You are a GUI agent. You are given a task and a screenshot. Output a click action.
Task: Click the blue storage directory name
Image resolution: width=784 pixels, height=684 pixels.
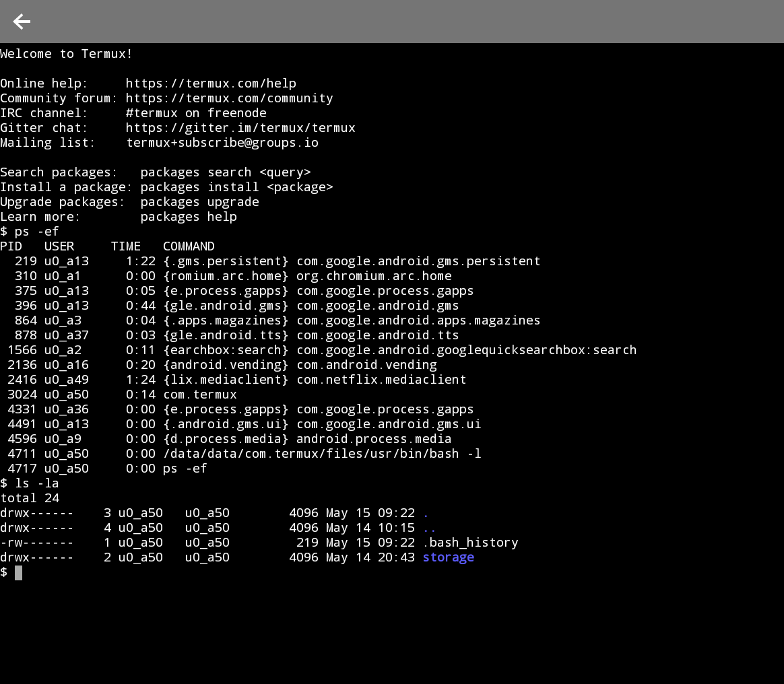[x=449, y=557]
